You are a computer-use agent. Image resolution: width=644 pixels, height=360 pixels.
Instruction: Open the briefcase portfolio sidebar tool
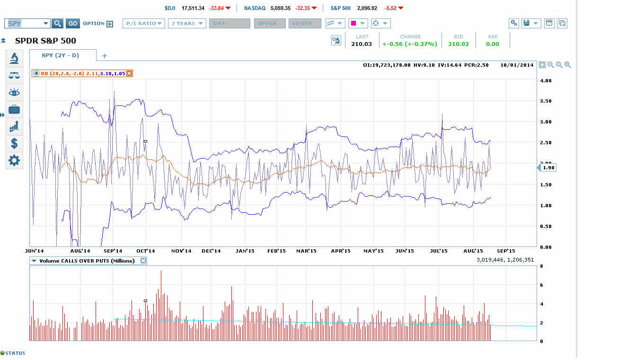14,110
